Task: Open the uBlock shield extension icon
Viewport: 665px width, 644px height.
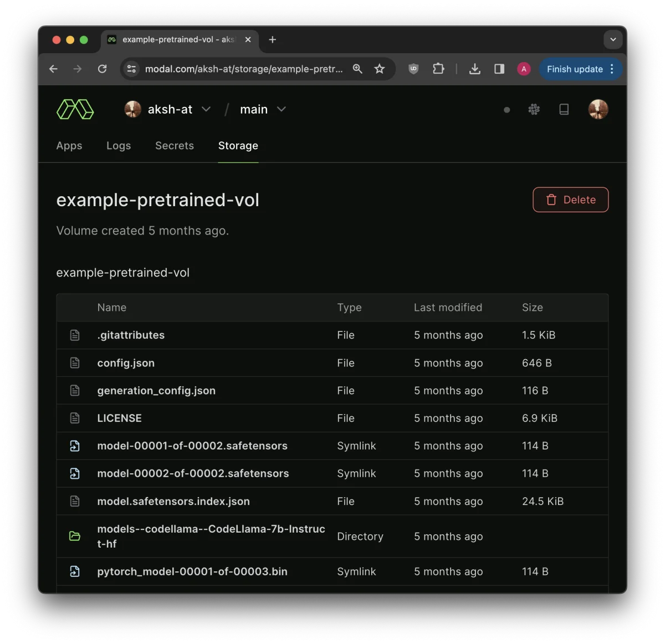Action: 413,69
